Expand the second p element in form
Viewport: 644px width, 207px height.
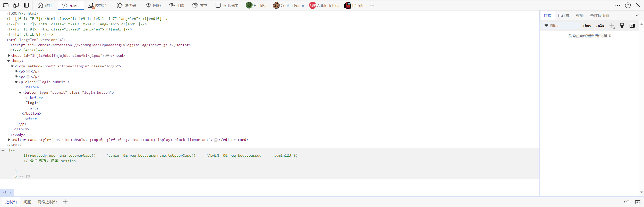(16, 76)
